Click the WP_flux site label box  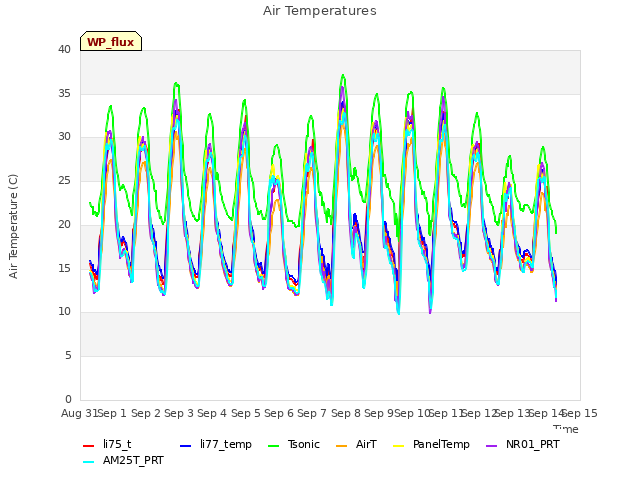(111, 41)
